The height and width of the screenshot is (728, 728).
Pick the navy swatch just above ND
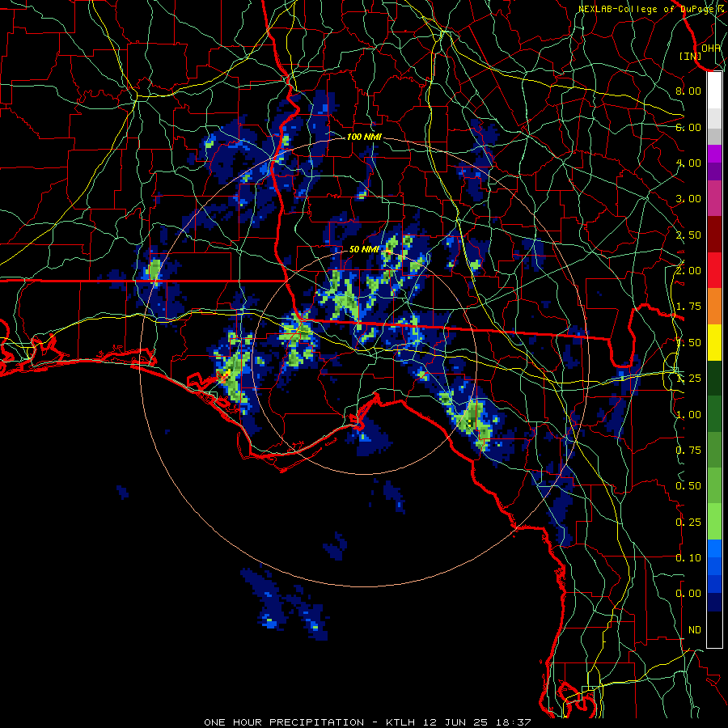714,603
